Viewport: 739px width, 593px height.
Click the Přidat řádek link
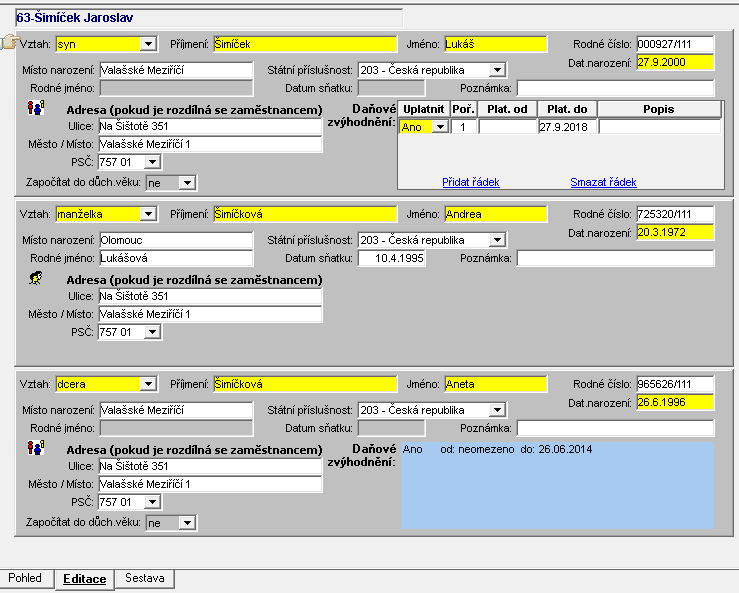click(x=471, y=182)
